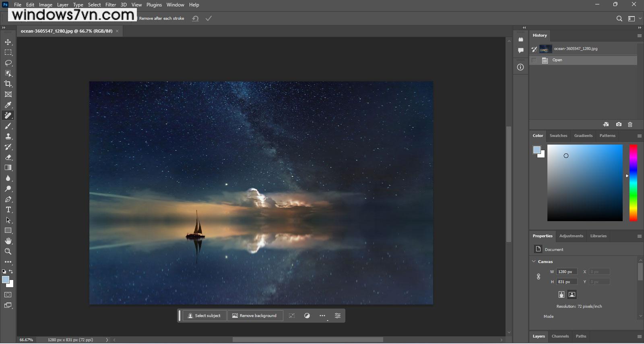Select the History Brush tool

pos(8,147)
